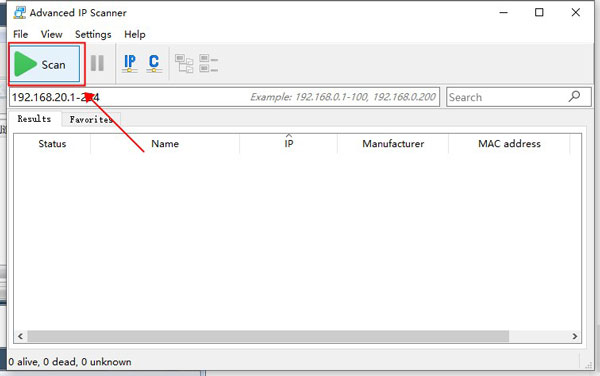Click the horizontal scrollbar left arrow
The width and height of the screenshot is (600, 376).
pyautogui.click(x=20, y=336)
